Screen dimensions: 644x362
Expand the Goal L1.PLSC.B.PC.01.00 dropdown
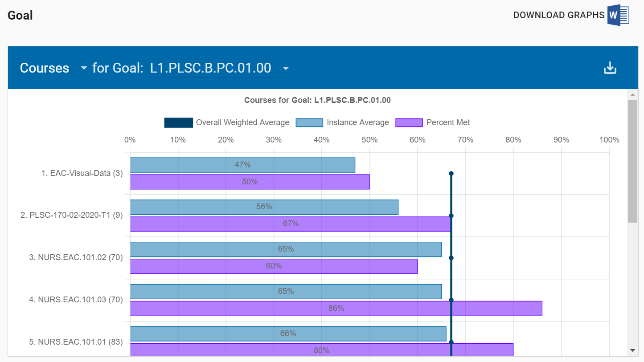coord(221,68)
